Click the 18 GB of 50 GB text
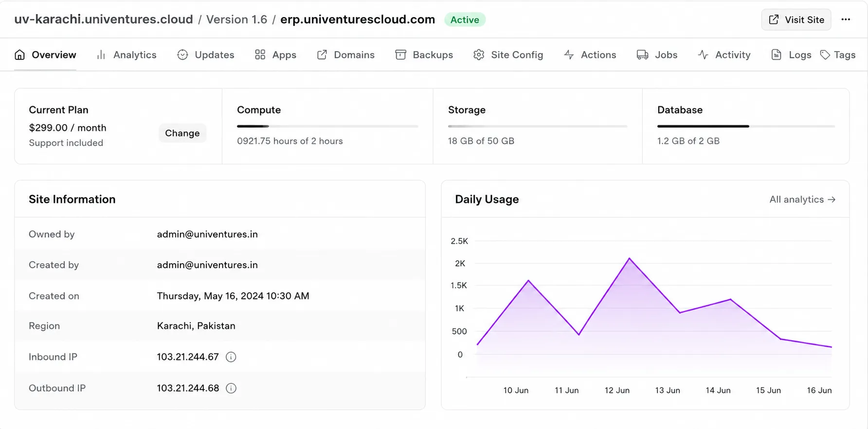 (481, 141)
